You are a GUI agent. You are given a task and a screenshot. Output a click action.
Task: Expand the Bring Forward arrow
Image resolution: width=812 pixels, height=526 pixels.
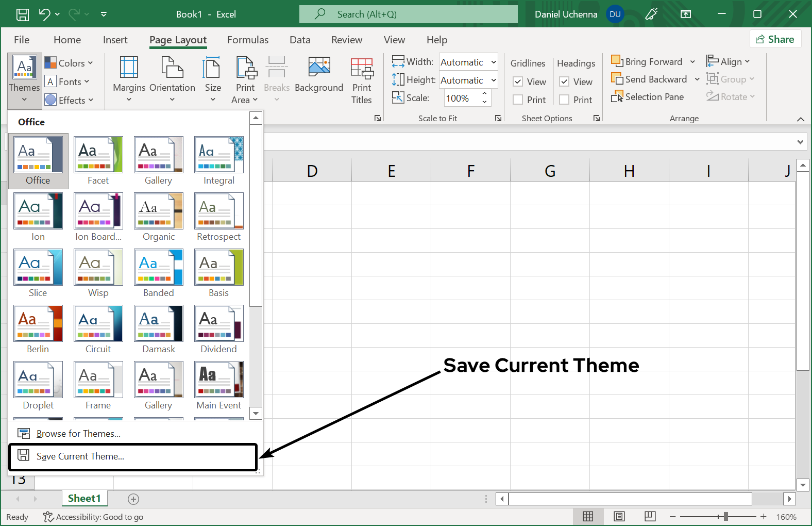pyautogui.click(x=692, y=62)
